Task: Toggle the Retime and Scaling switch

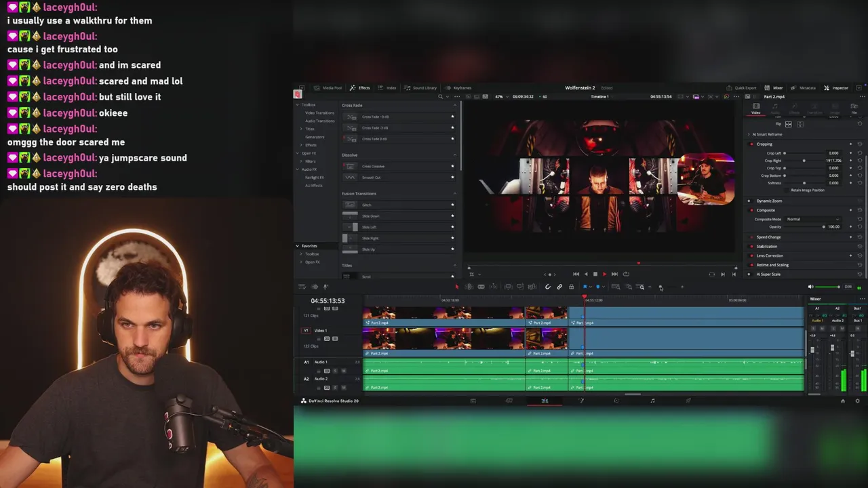Action: tap(751, 265)
